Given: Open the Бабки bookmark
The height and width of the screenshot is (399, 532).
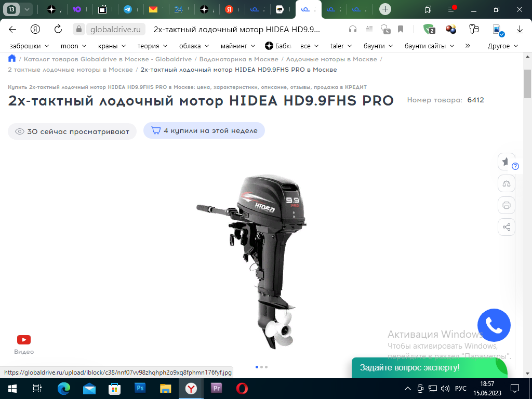Looking at the screenshot, I should (x=278, y=46).
